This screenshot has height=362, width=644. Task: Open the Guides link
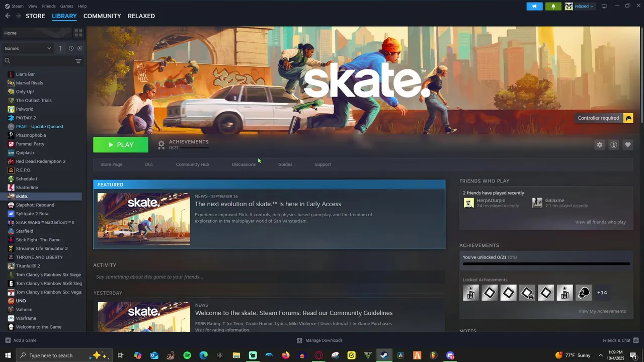coord(285,164)
